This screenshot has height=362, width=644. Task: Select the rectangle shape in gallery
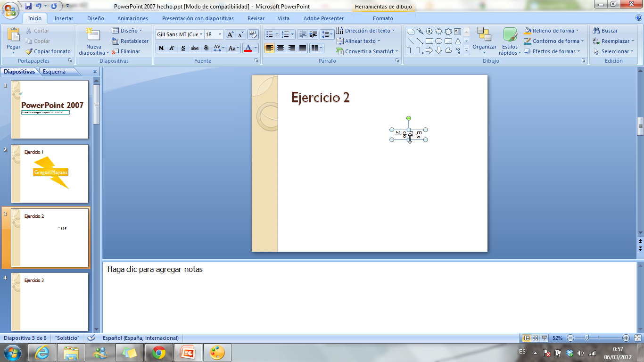pyautogui.click(x=429, y=41)
